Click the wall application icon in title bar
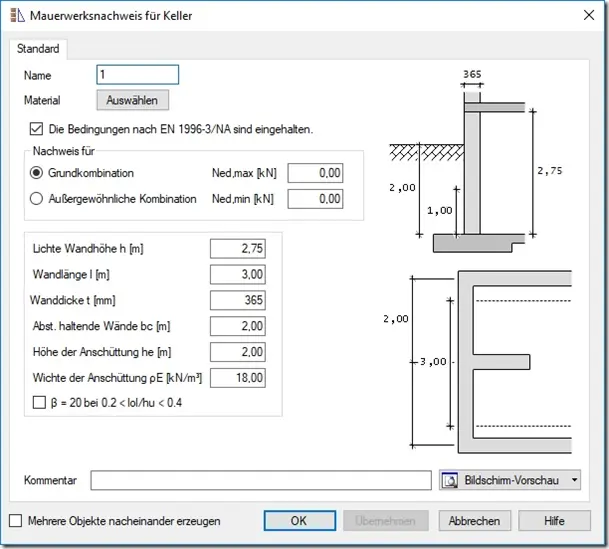609x549 pixels. click(17, 16)
